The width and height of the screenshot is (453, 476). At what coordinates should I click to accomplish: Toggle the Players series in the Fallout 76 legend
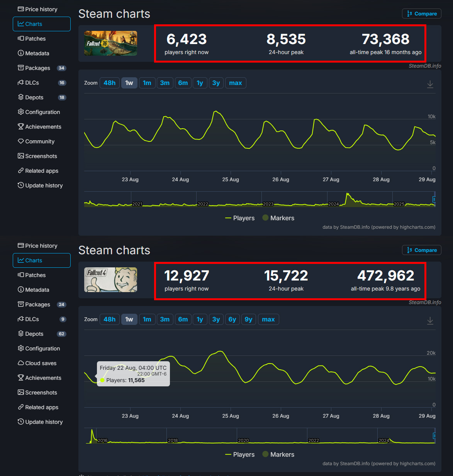[240, 218]
